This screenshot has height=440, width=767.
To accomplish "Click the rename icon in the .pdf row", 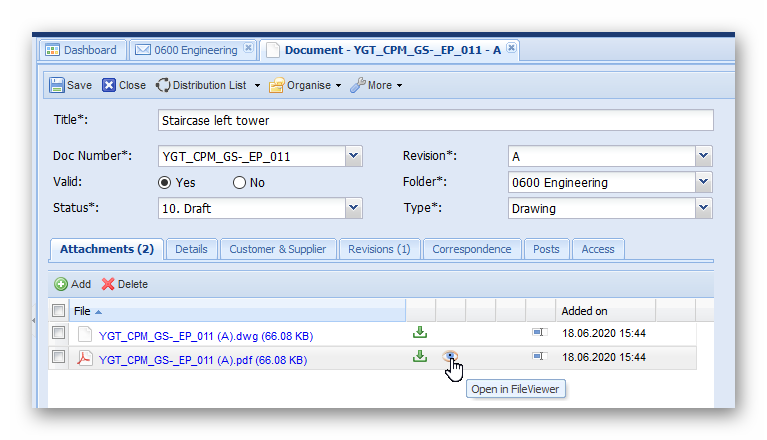I will (540, 356).
